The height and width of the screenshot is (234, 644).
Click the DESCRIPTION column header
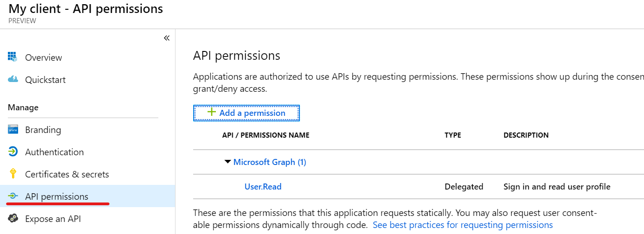click(x=526, y=135)
